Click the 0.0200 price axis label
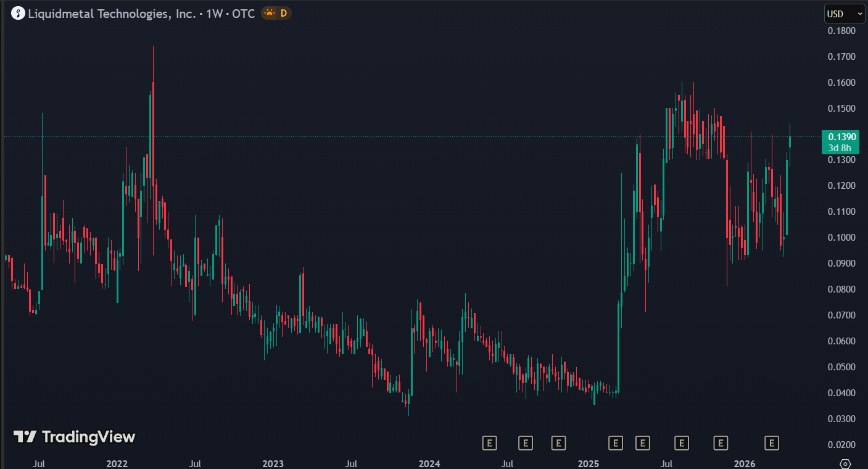The width and height of the screenshot is (868, 469). [841, 445]
